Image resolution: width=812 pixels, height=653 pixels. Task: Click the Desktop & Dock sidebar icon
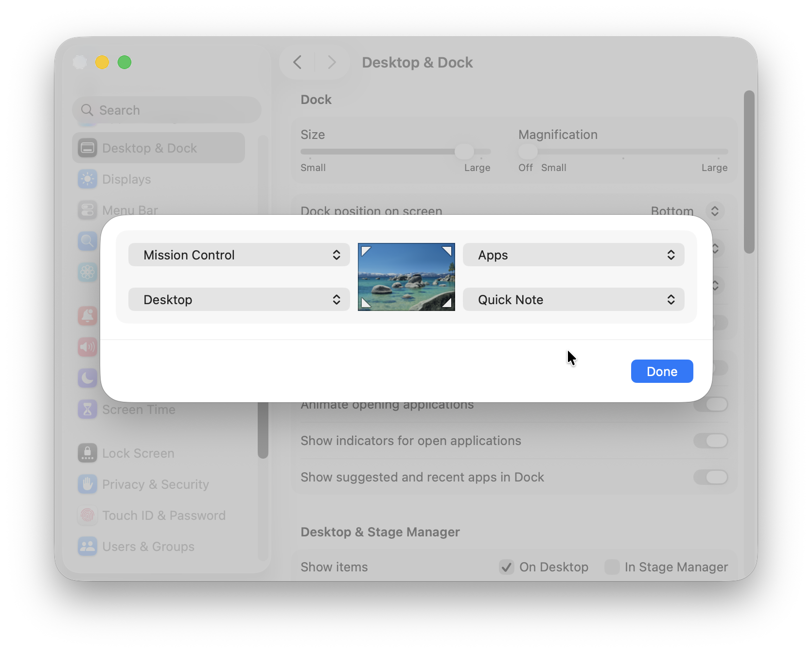coord(88,148)
